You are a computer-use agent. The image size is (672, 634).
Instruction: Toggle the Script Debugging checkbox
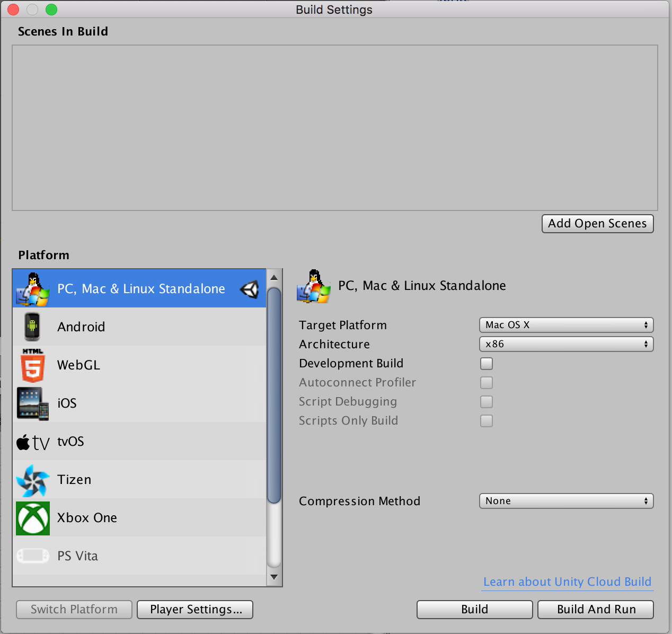point(487,402)
